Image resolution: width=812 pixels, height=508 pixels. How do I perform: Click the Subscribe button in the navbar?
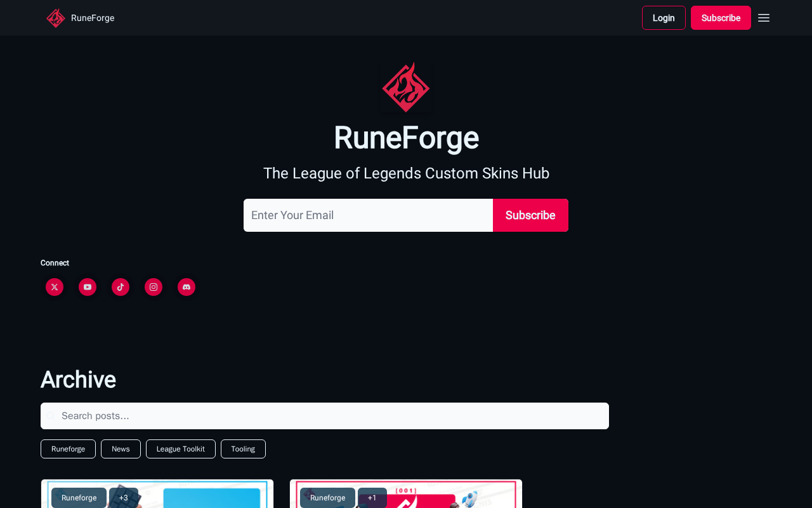[x=721, y=18]
